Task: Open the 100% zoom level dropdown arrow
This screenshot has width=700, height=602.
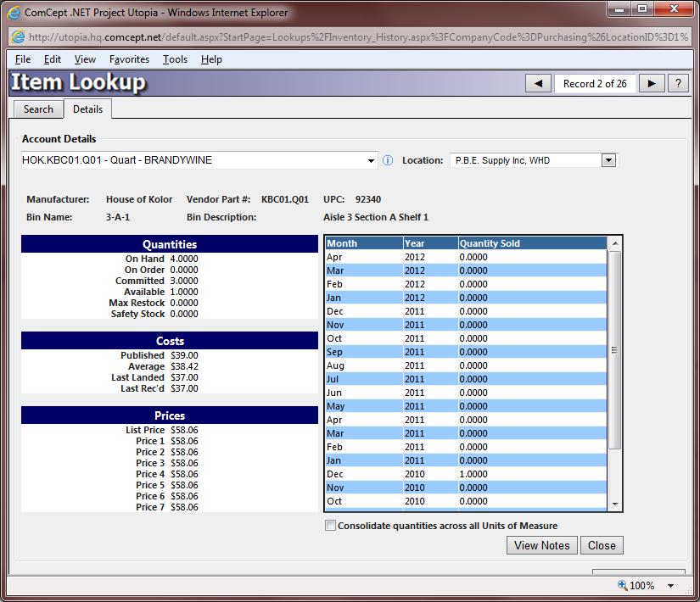Action: pos(671,585)
